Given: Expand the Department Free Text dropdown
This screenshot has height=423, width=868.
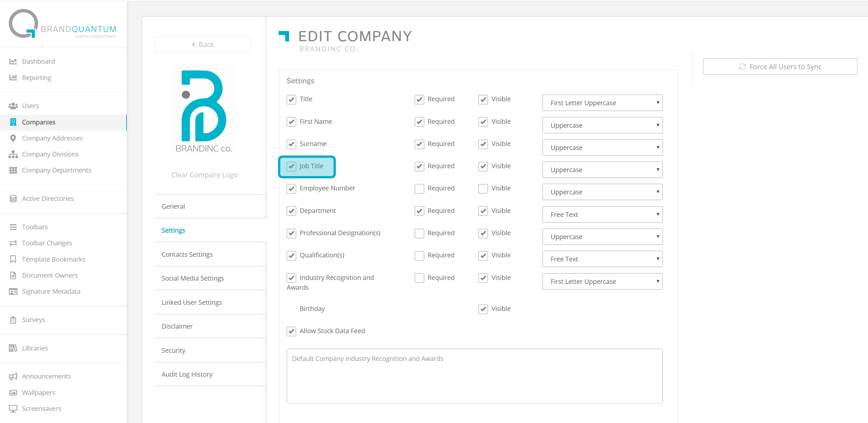Looking at the screenshot, I should coord(602,215).
